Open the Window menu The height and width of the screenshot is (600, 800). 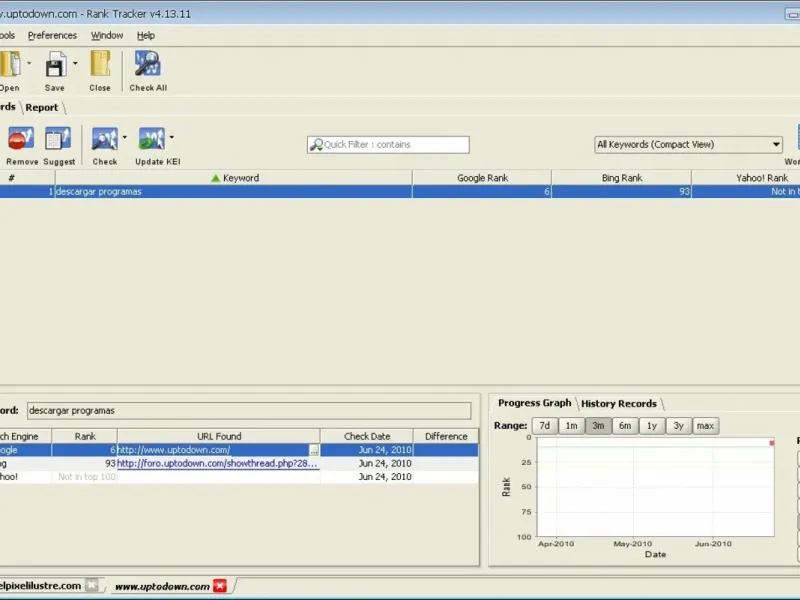(107, 35)
